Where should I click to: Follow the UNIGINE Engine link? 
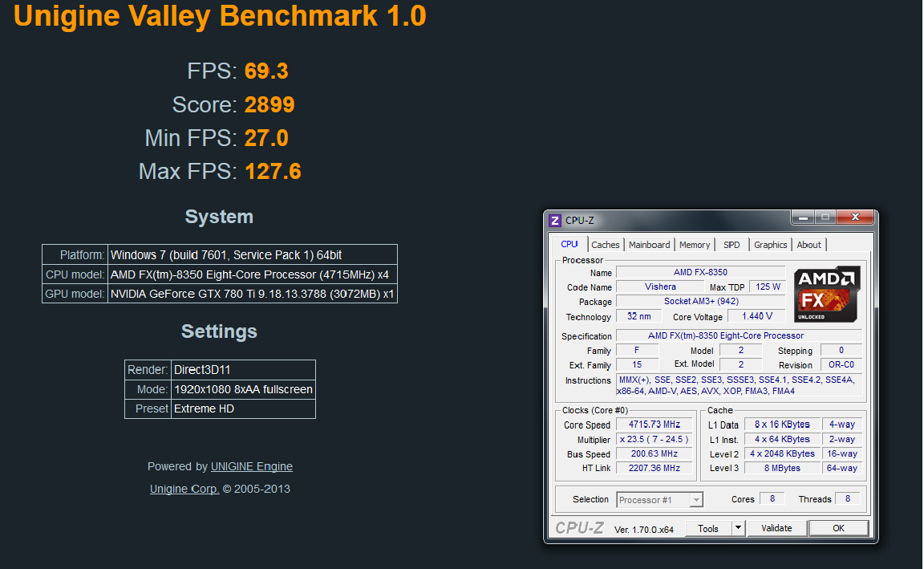click(252, 466)
